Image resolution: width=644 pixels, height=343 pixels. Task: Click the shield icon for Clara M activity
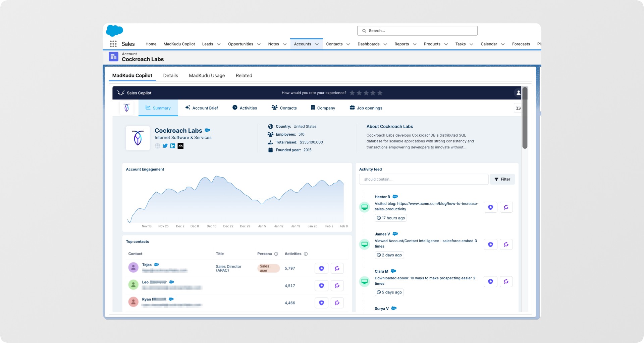(x=490, y=282)
